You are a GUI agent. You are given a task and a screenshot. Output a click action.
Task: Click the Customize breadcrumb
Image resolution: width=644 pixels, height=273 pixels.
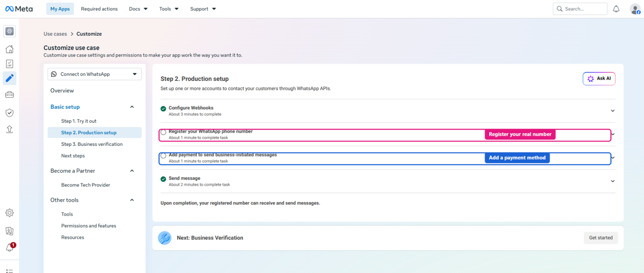[x=89, y=34]
